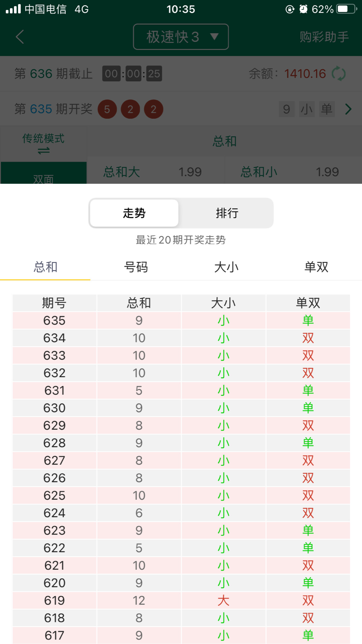
Task: Choose the 总和大 1.99 bet option
Action: (x=155, y=172)
